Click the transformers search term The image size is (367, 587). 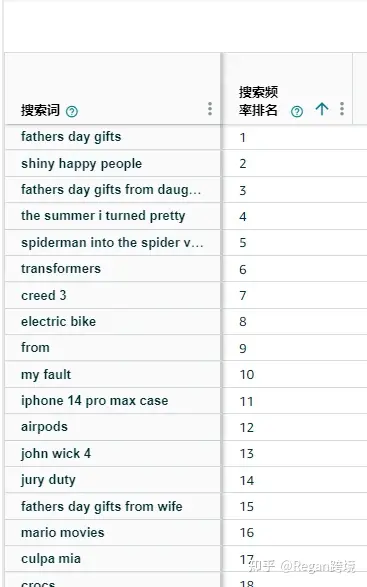click(61, 269)
